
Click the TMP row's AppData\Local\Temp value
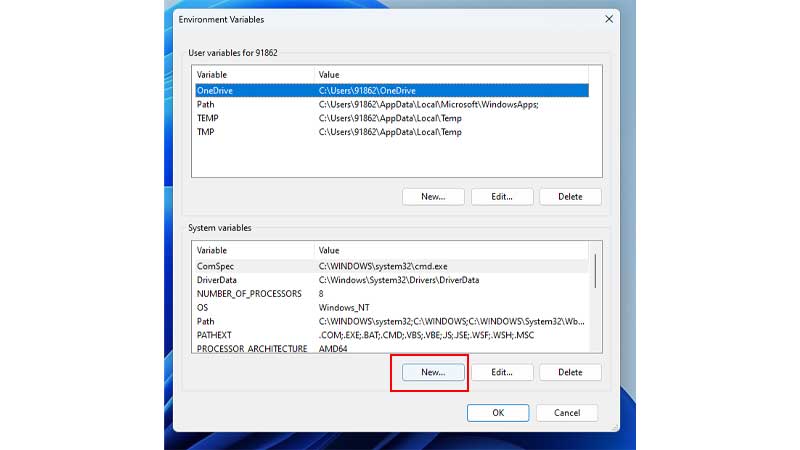(390, 132)
